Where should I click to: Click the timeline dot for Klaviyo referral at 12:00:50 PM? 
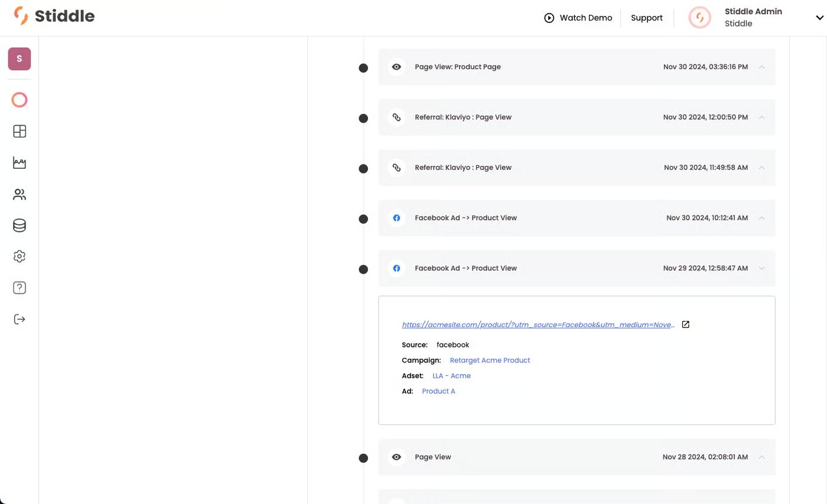point(363,119)
